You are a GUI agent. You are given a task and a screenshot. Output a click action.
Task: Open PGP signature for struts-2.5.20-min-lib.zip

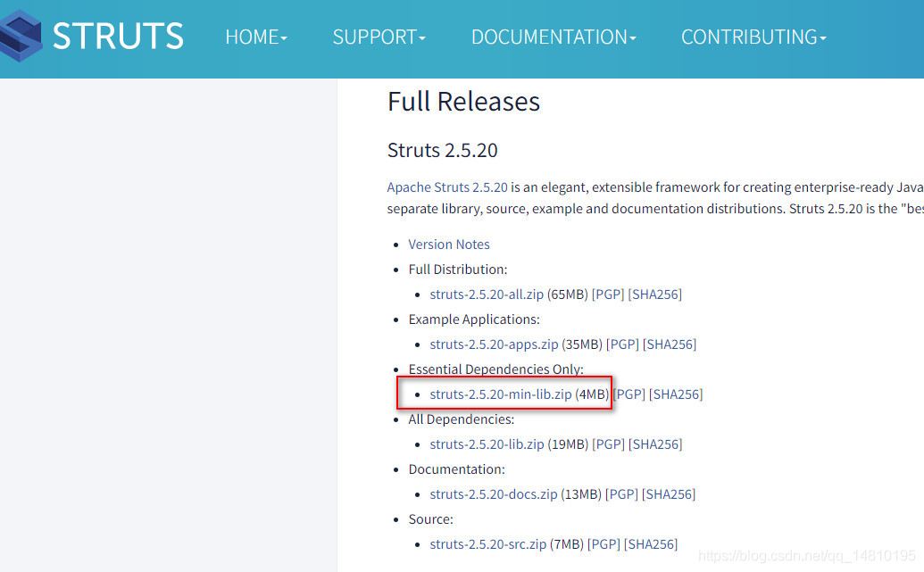(x=629, y=394)
